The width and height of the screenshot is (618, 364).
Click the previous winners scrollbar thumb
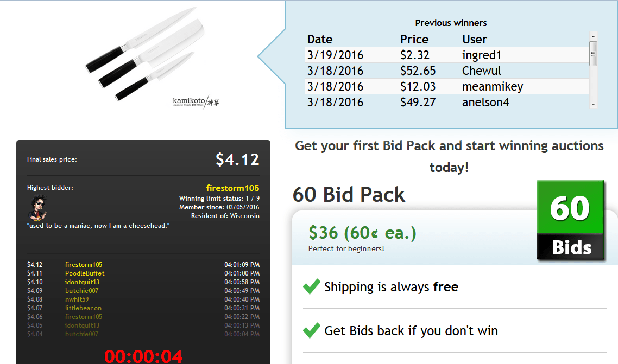pos(593,54)
